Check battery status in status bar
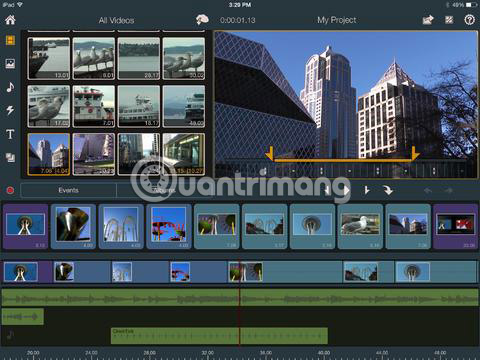Image resolution: width=480 pixels, height=360 pixels. [x=471, y=5]
